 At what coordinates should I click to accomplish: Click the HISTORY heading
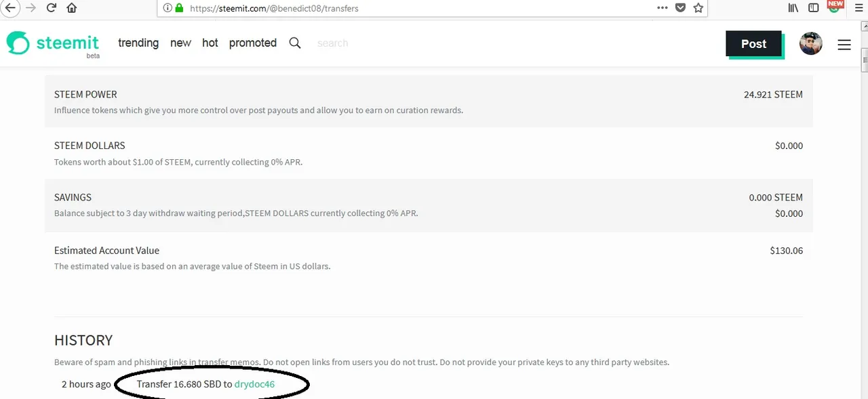tap(83, 340)
